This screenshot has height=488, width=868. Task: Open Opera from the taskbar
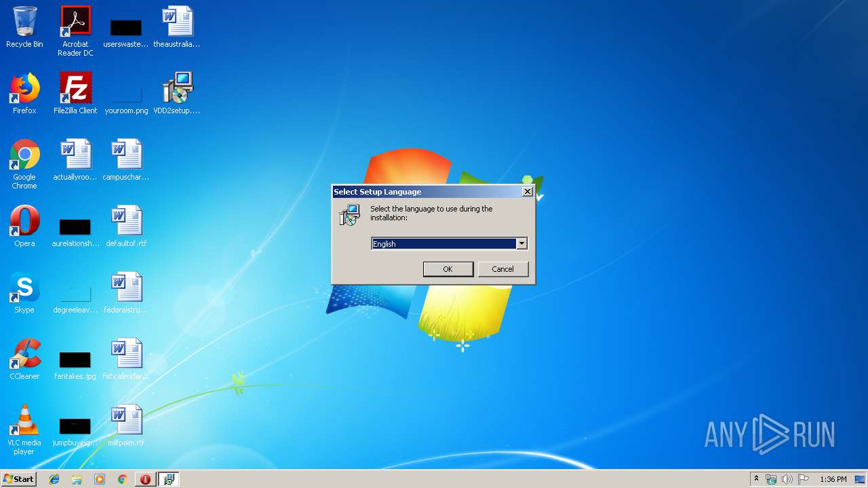(145, 479)
